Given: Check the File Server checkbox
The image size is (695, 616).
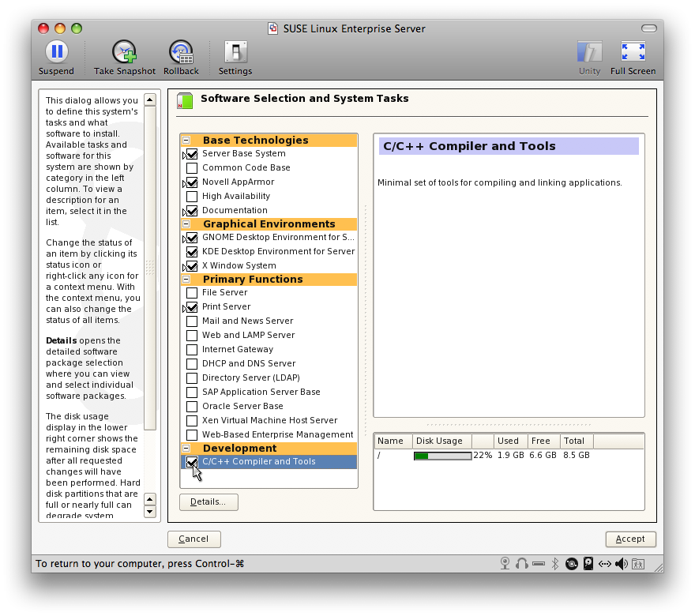Looking at the screenshot, I should [x=192, y=293].
